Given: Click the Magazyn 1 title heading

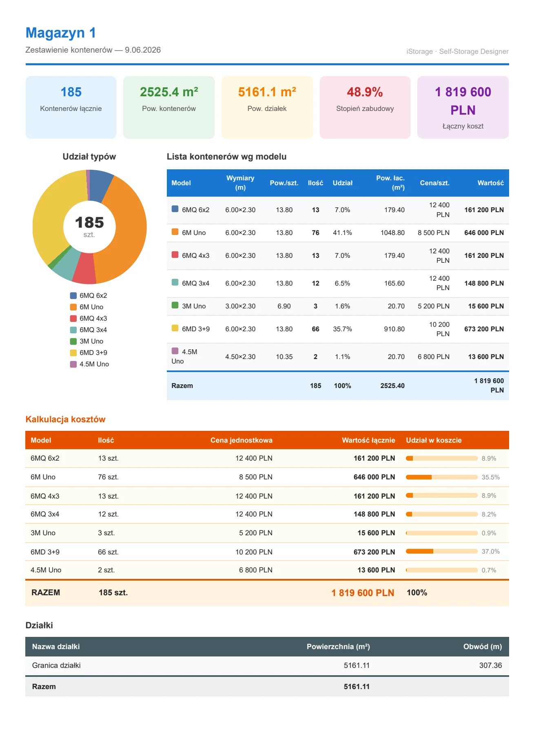Looking at the screenshot, I should point(61,33).
